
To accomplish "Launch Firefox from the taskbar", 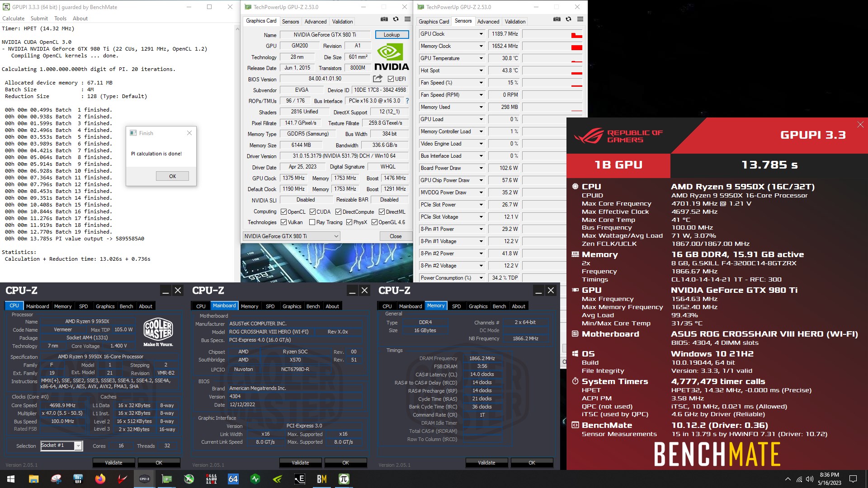I will coord(100,479).
